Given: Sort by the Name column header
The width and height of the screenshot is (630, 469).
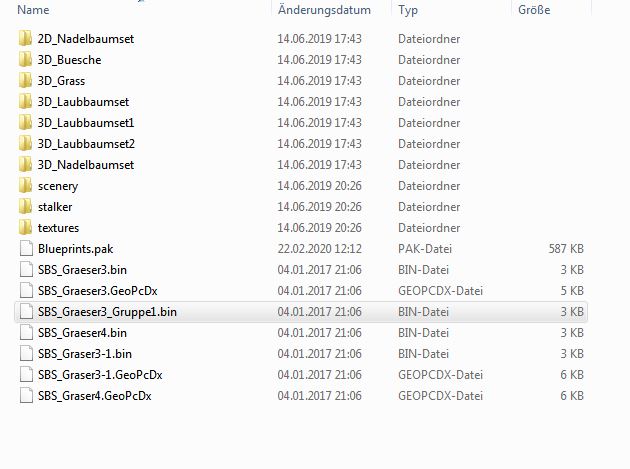Looking at the screenshot, I should [33, 10].
